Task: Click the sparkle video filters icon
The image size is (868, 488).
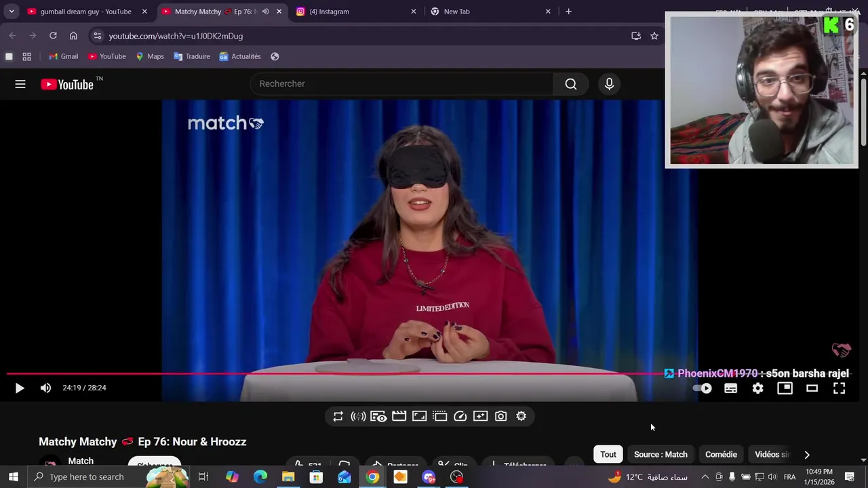Action: point(480,416)
